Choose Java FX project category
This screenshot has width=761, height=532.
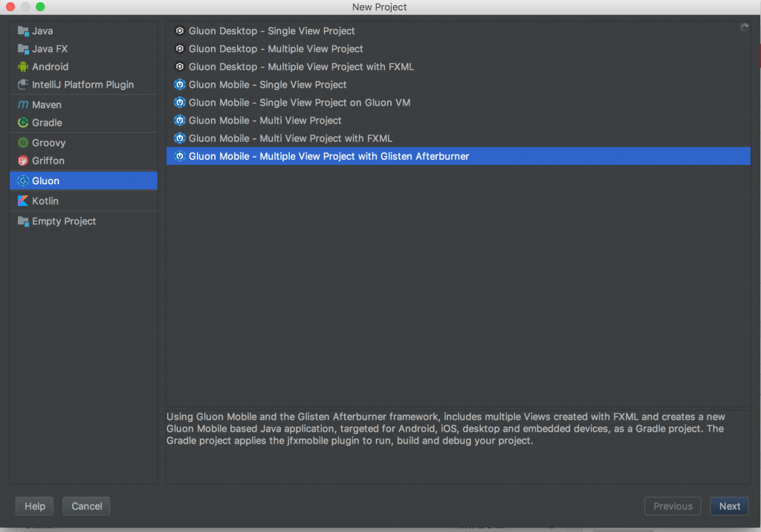click(x=50, y=49)
